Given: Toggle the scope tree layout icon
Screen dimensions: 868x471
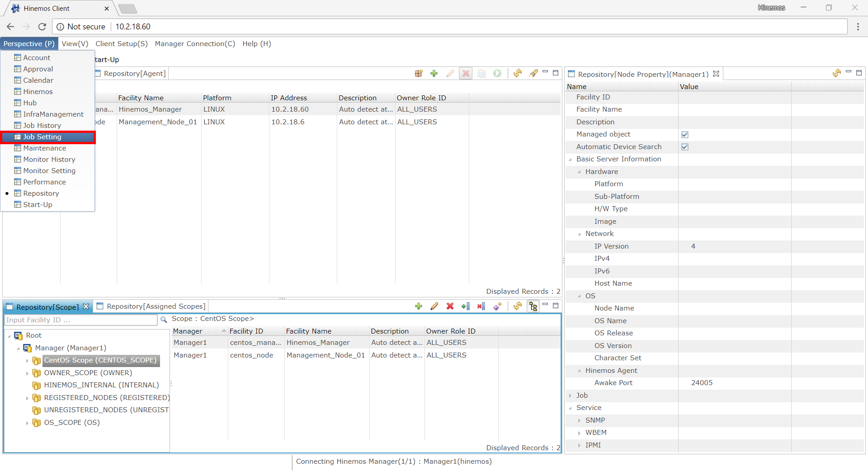Looking at the screenshot, I should (533, 306).
